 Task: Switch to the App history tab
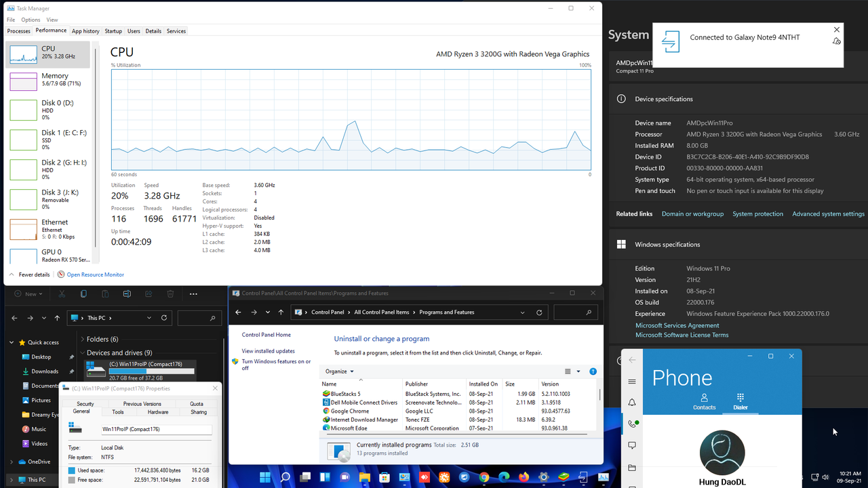tap(85, 31)
